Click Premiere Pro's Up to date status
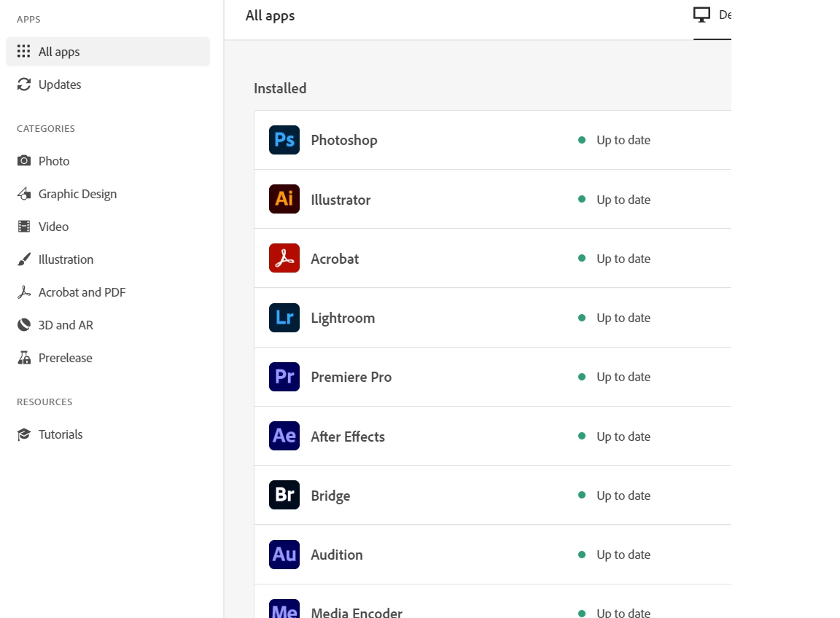 coord(615,377)
